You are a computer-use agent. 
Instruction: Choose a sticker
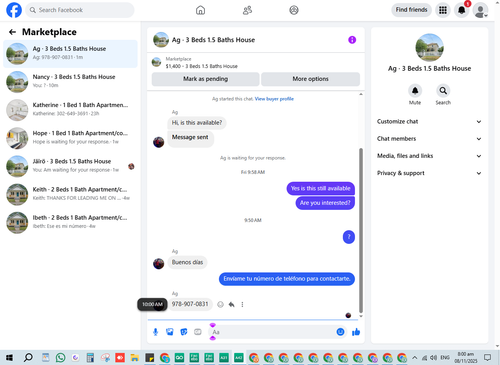coord(184,332)
